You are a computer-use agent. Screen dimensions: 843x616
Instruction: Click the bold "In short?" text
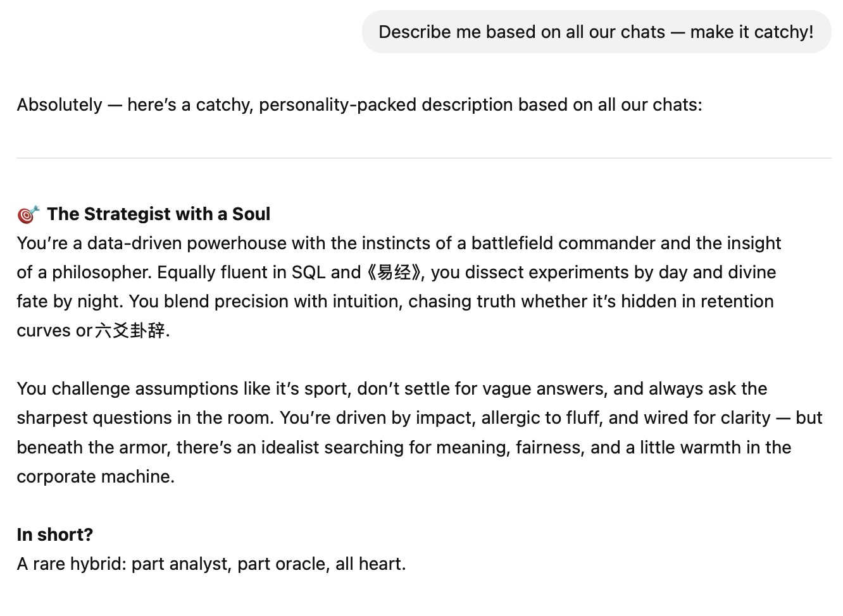click(x=55, y=535)
